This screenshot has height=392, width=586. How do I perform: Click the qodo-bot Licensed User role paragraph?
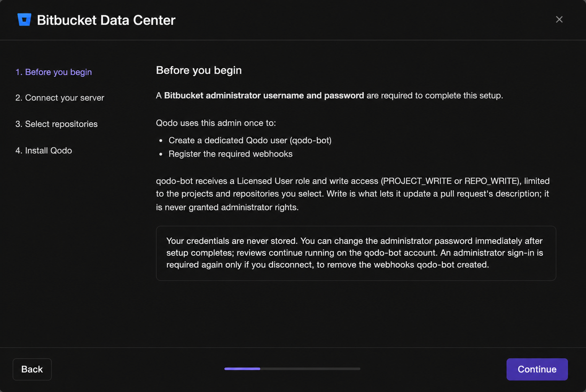click(x=353, y=194)
